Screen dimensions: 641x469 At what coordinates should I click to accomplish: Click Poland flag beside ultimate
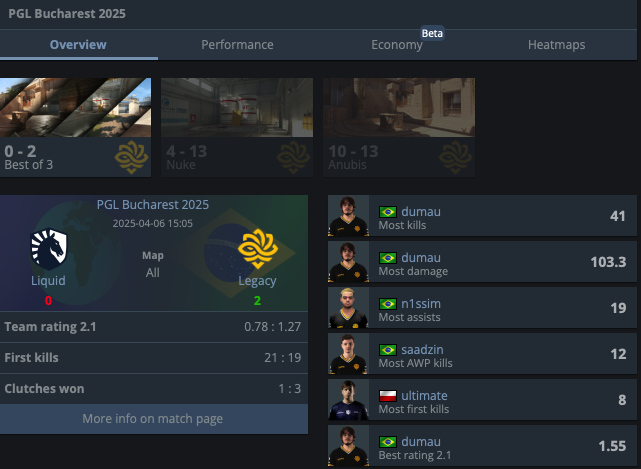[x=388, y=396]
